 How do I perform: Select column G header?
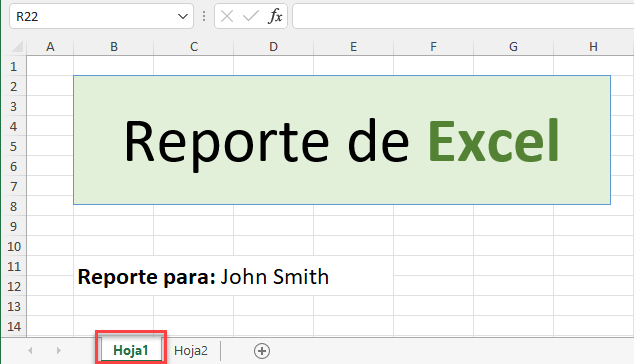pyautogui.click(x=513, y=47)
